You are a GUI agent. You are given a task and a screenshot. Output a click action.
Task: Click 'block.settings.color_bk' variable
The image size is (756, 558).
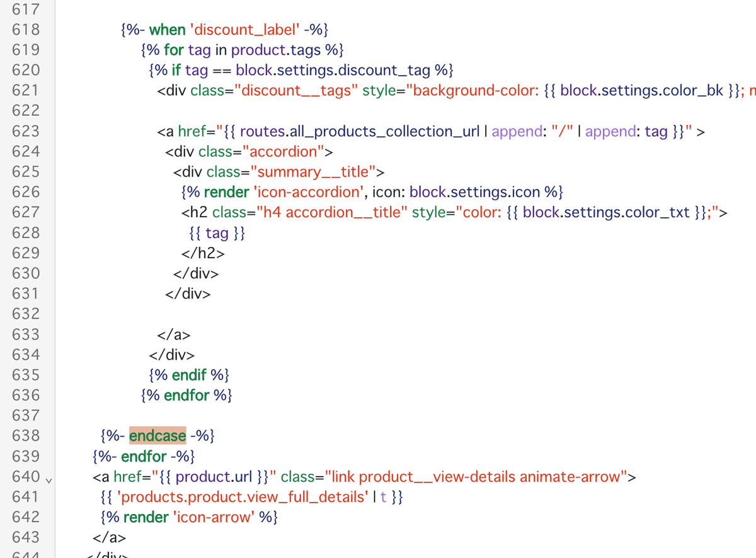pyautogui.click(x=641, y=91)
